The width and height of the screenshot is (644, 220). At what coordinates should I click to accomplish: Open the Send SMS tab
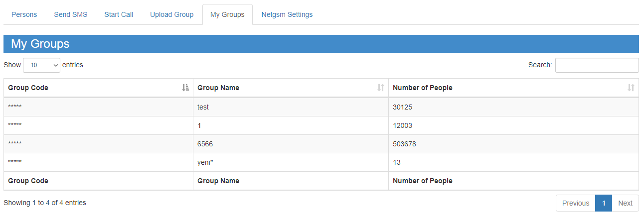click(x=71, y=14)
